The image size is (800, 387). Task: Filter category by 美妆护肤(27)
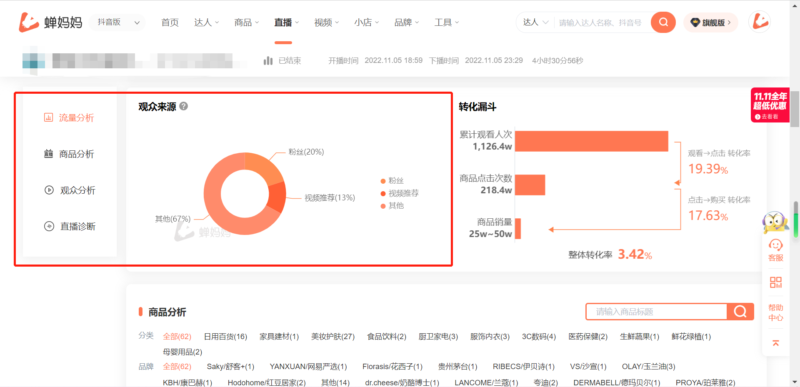tap(333, 337)
